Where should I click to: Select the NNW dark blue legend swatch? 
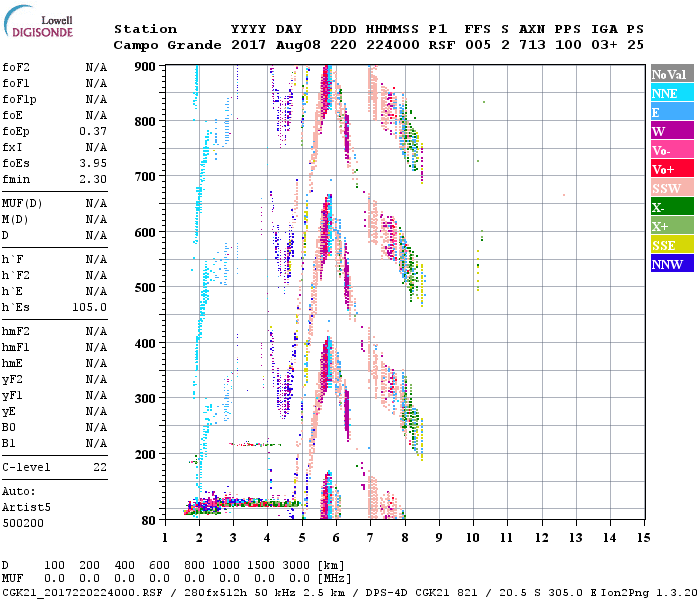click(x=672, y=264)
